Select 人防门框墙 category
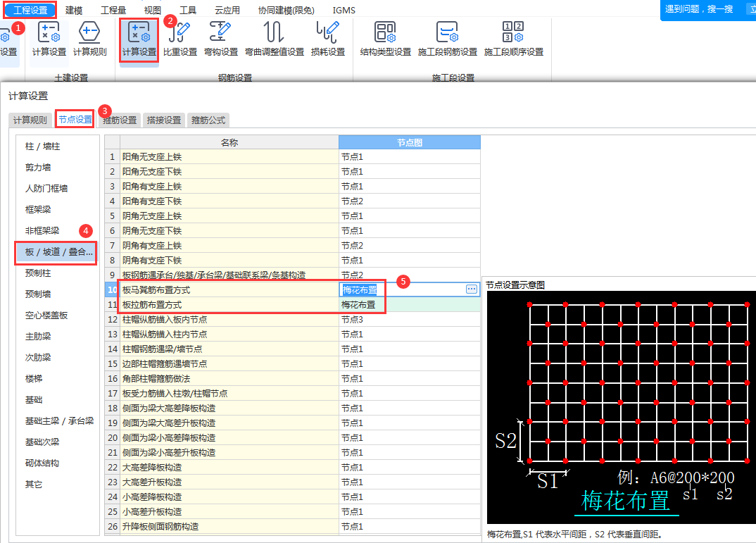 pos(46,189)
